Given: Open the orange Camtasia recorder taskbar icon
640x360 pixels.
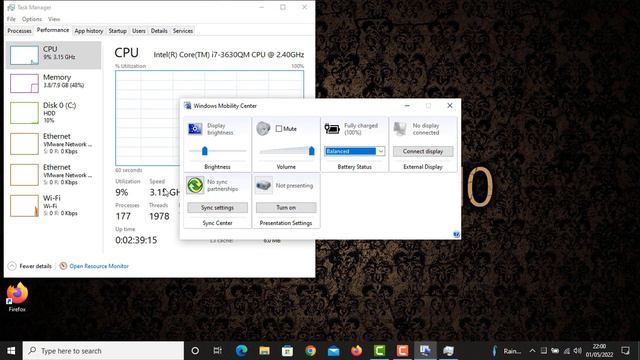Looking at the screenshot, I should coord(402,351).
